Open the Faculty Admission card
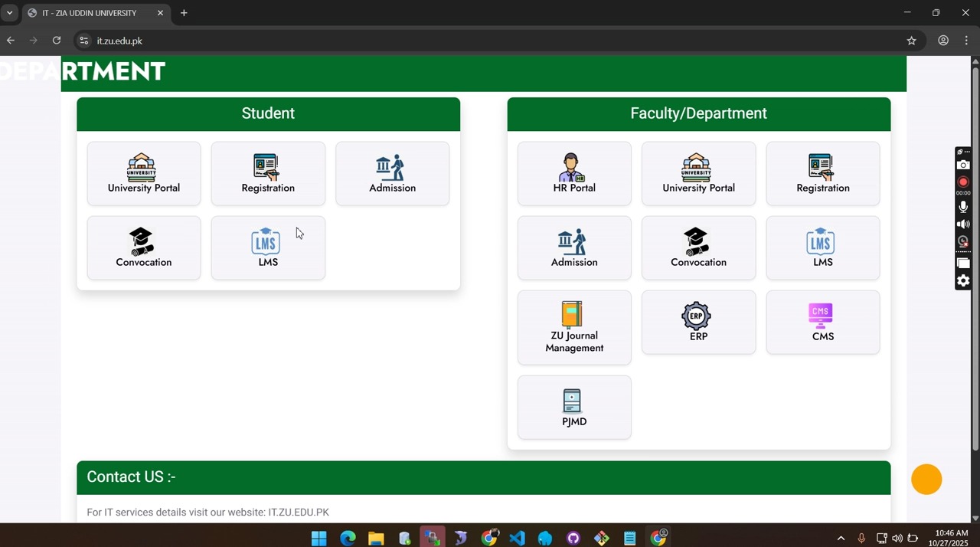 [x=574, y=247]
